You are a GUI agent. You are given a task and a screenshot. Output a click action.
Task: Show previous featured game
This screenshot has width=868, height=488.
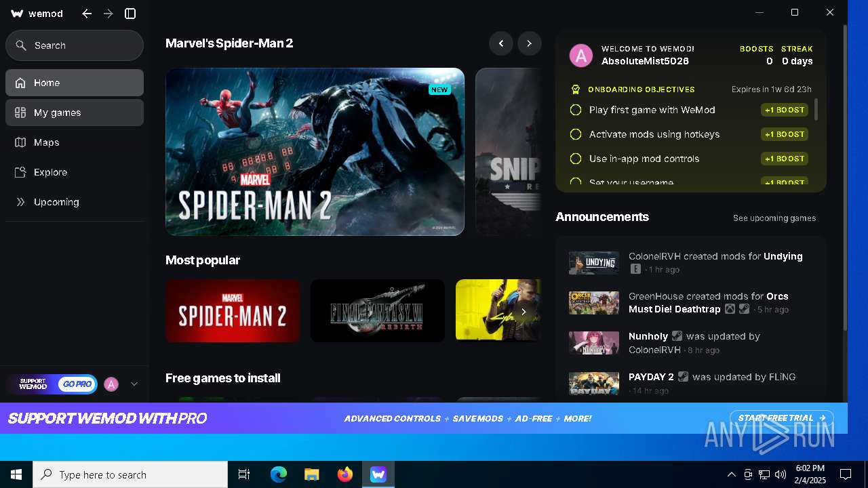pos(501,43)
